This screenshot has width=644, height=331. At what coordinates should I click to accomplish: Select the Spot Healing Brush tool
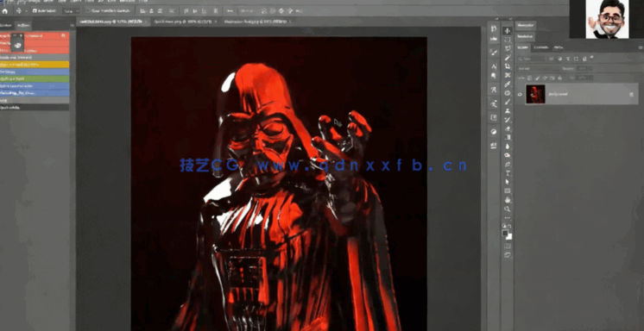[x=508, y=93]
